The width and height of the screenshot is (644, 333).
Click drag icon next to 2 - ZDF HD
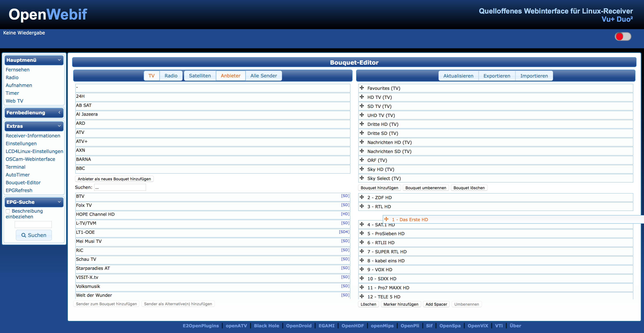[362, 197]
